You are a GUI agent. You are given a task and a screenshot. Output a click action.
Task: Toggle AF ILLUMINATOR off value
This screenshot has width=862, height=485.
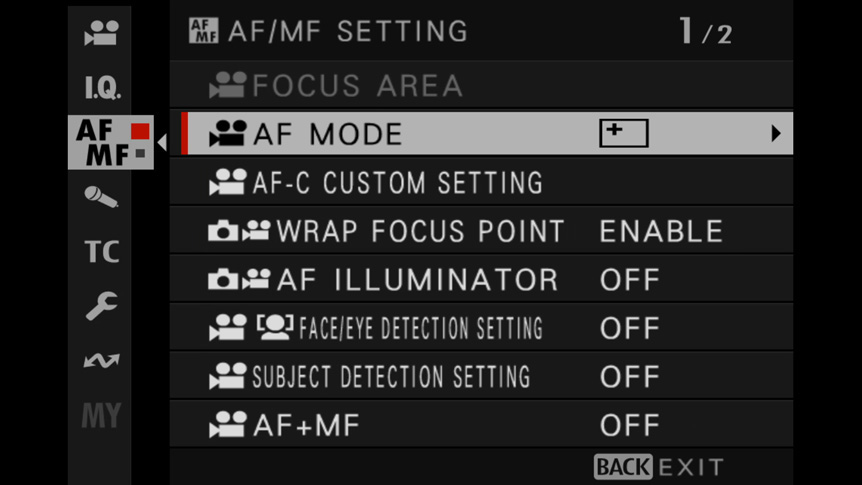[629, 280]
